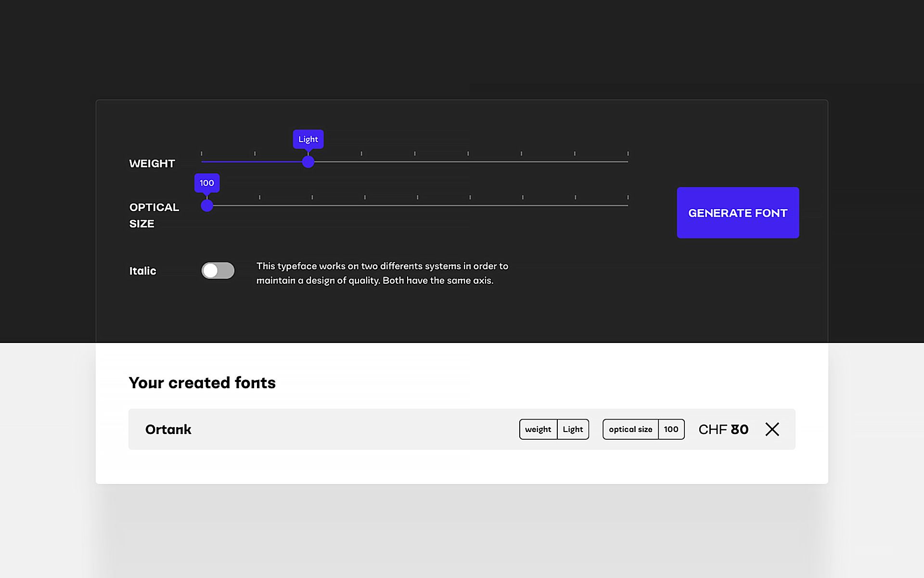Image resolution: width=924 pixels, height=578 pixels.
Task: Click the weight slider handle
Action: pyautogui.click(x=308, y=162)
